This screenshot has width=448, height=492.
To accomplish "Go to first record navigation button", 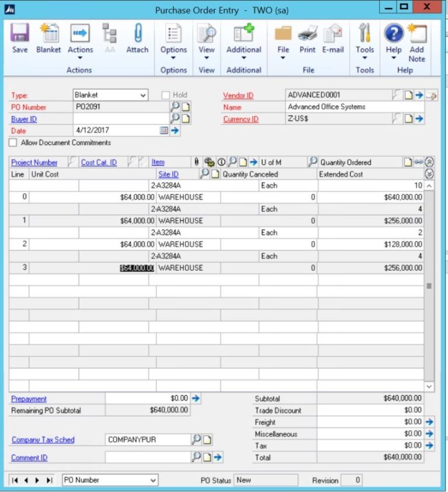I will [x=15, y=480].
